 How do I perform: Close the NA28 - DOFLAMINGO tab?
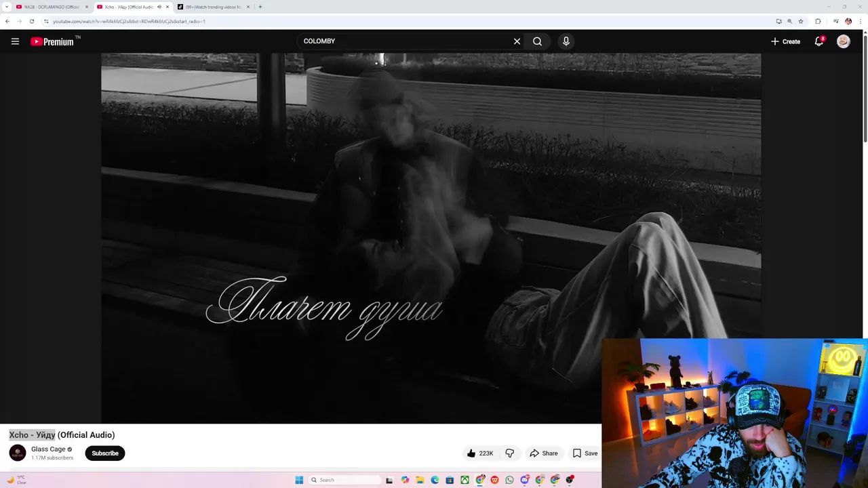(87, 7)
